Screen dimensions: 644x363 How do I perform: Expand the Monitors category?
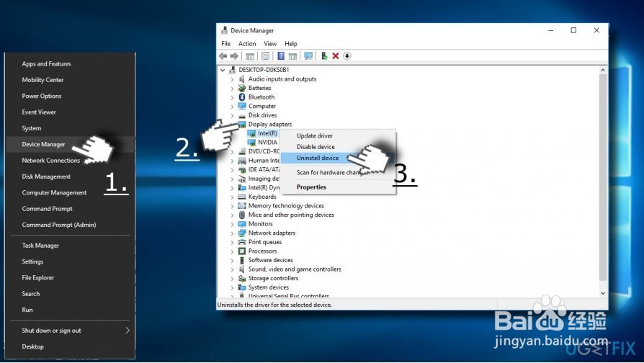coord(232,224)
